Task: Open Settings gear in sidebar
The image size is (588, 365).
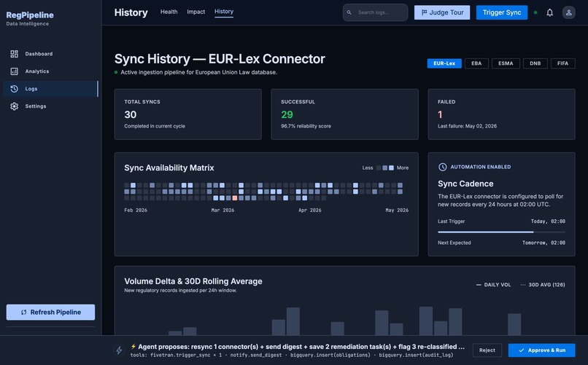Action: (x=15, y=106)
